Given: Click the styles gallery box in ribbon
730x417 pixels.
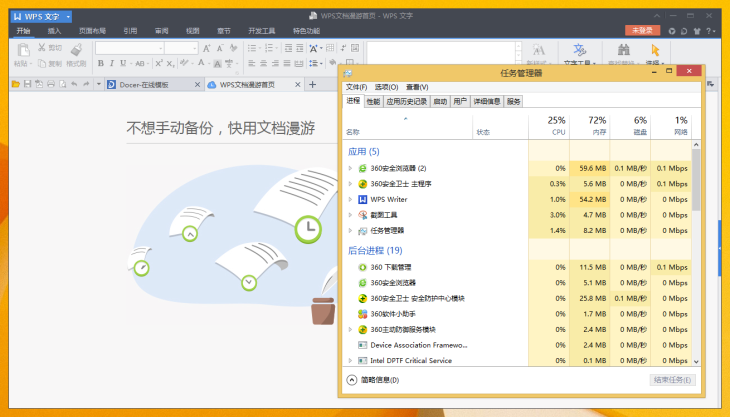Looking at the screenshot, I should click(x=441, y=52).
